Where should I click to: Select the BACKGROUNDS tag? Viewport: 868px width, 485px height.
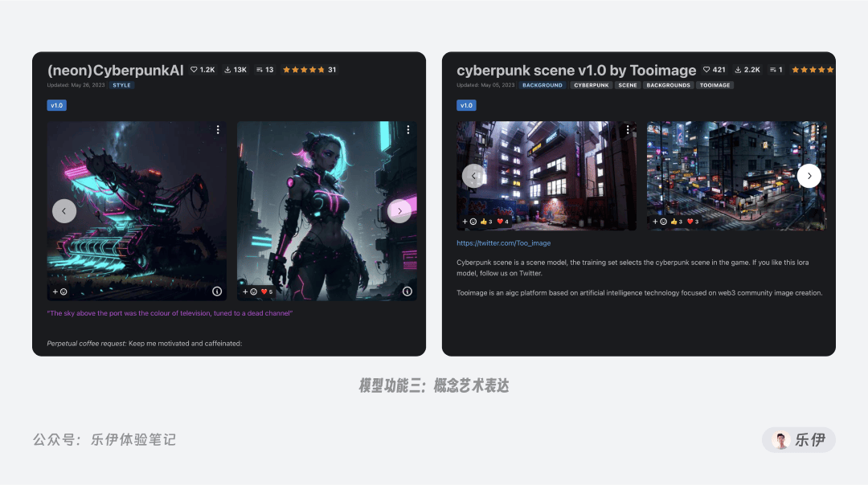tap(668, 85)
